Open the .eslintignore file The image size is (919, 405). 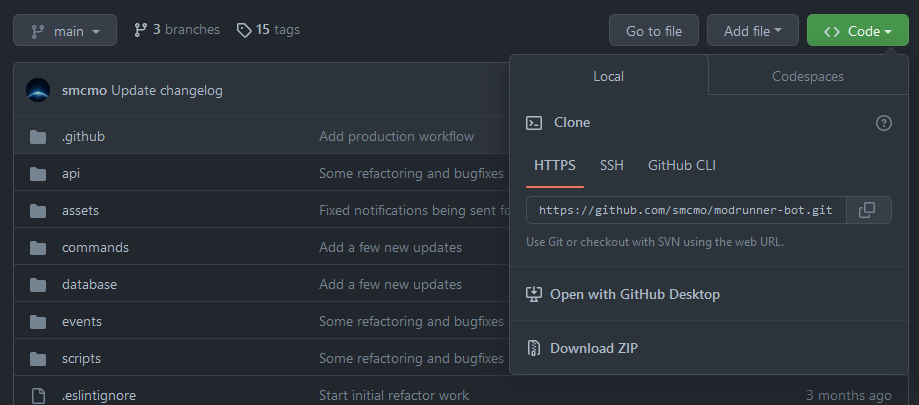pyautogui.click(x=99, y=396)
